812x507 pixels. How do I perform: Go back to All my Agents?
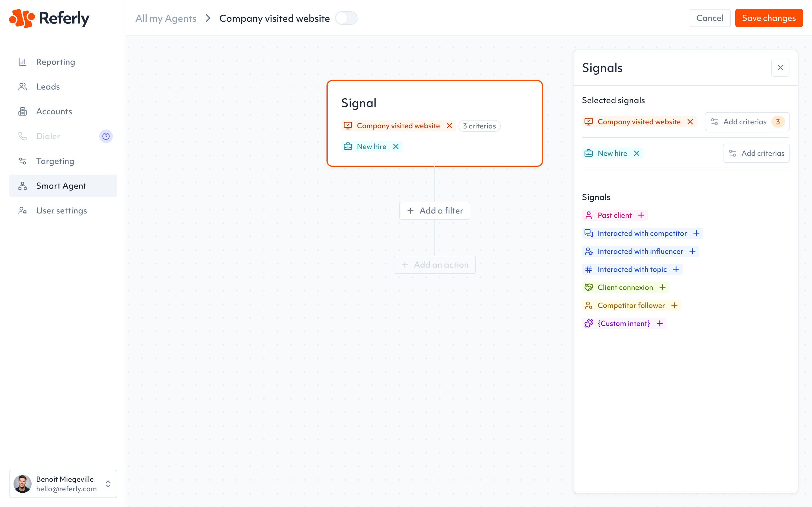[x=166, y=18]
